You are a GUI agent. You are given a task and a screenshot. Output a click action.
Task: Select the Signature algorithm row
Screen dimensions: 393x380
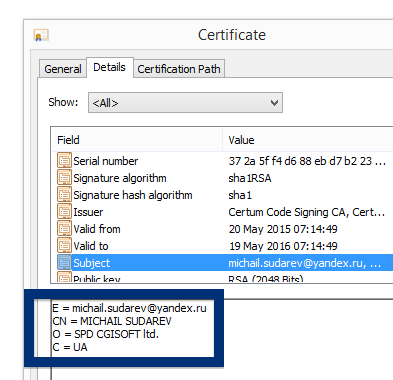pyautogui.click(x=222, y=178)
